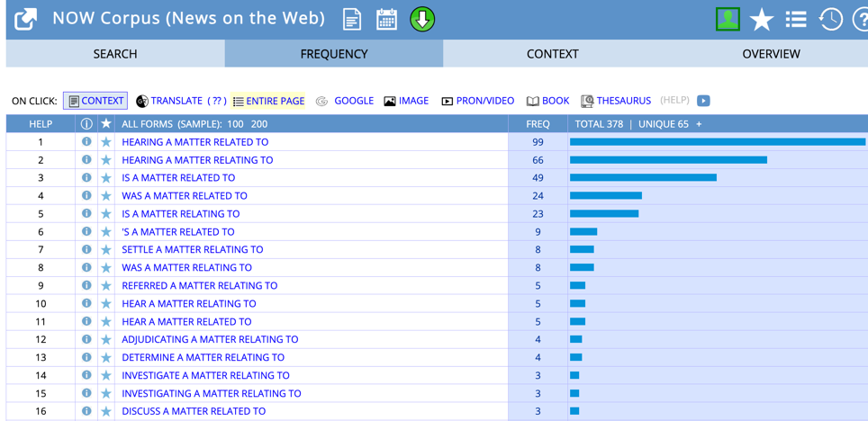Click the FREQ column header
The height and width of the screenshot is (421, 868).
(538, 124)
